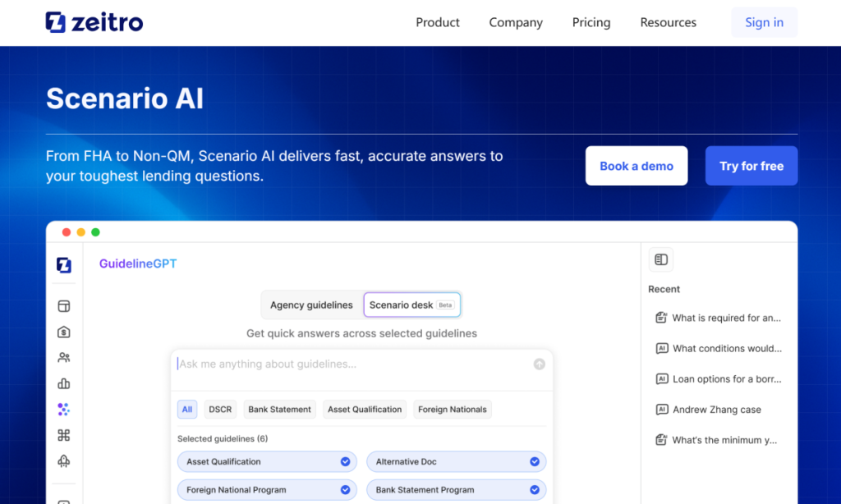Click the green maximize dot in mockup window
The width and height of the screenshot is (841, 504).
(95, 232)
